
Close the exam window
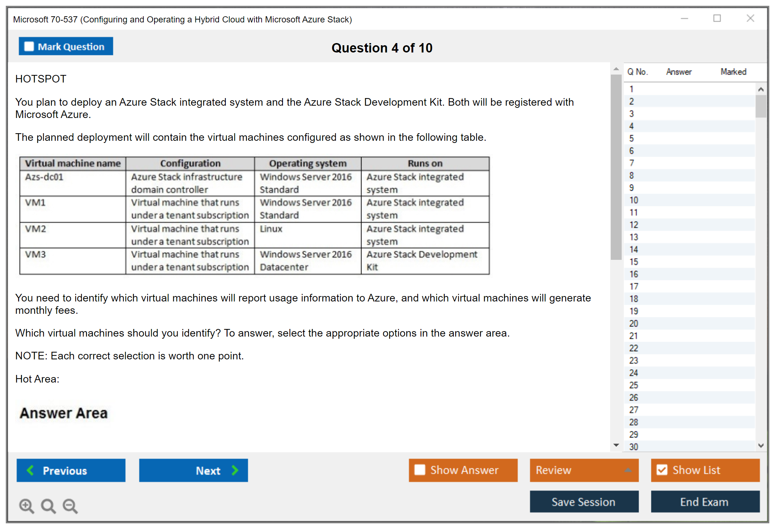coord(750,18)
